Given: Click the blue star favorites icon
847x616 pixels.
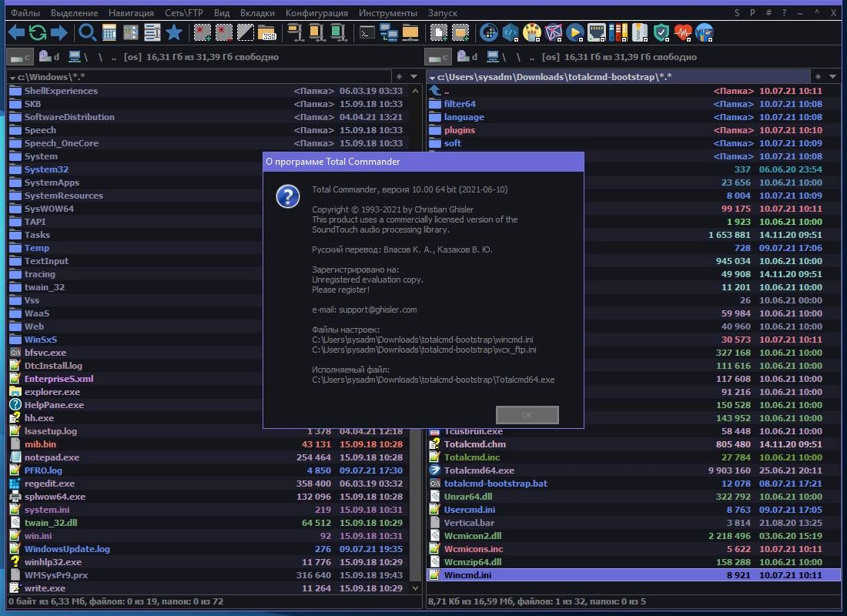Looking at the screenshot, I should 174,33.
